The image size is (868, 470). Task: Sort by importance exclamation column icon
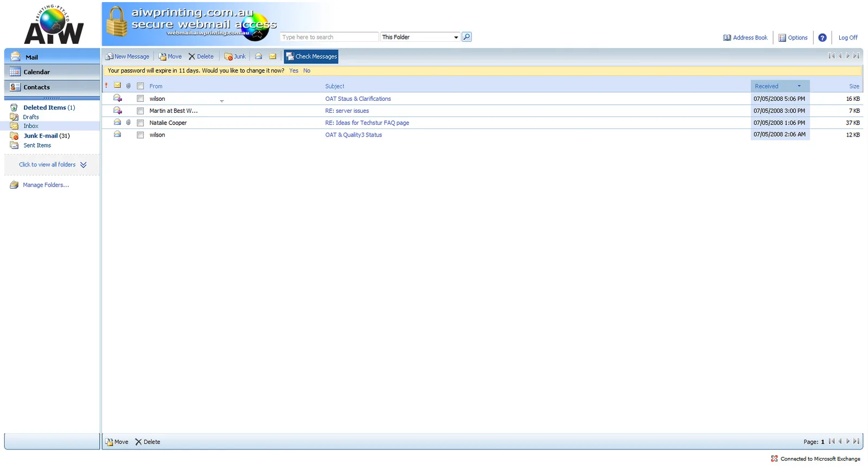pos(106,86)
